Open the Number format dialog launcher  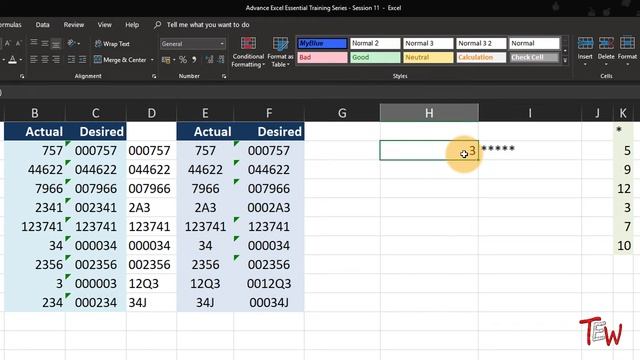[x=224, y=76]
